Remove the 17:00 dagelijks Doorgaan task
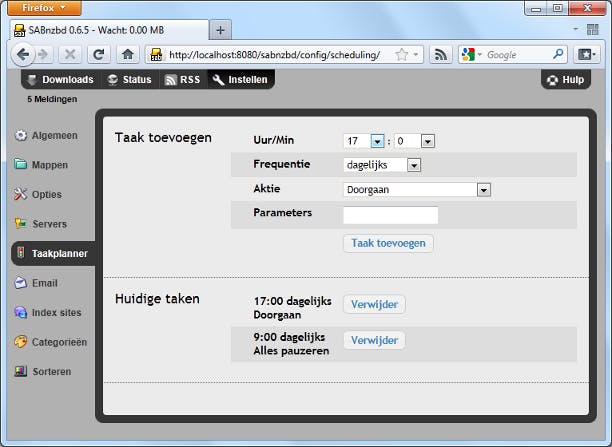 pyautogui.click(x=374, y=304)
